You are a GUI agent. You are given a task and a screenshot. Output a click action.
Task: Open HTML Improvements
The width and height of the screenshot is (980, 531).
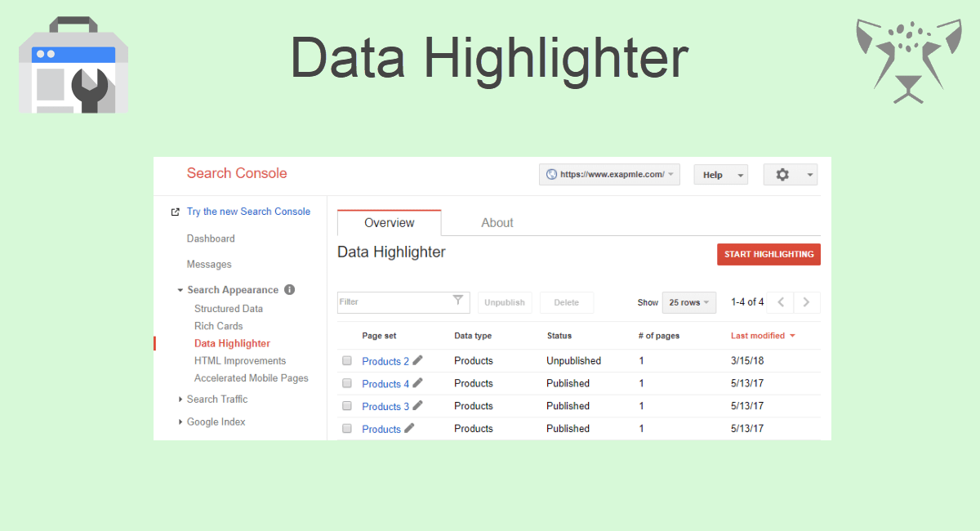click(240, 361)
